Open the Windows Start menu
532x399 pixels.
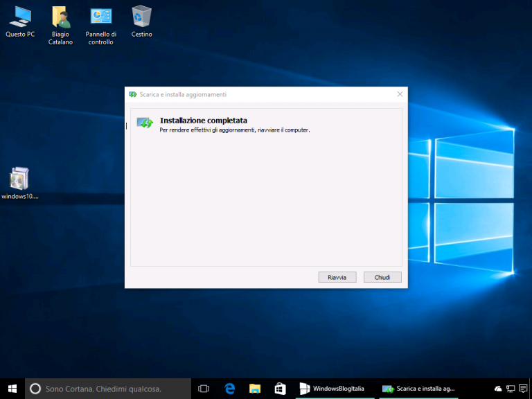click(12, 389)
